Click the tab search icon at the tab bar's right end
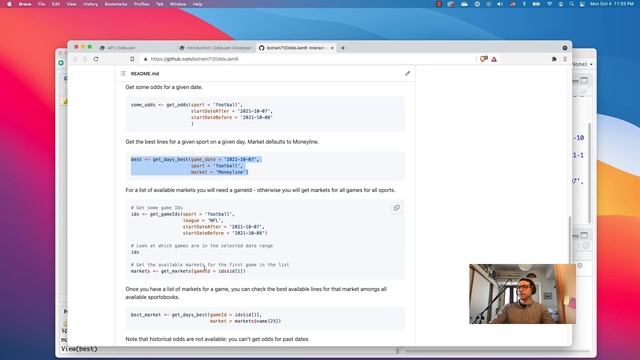The height and width of the screenshot is (360, 640). pyautogui.click(x=565, y=48)
